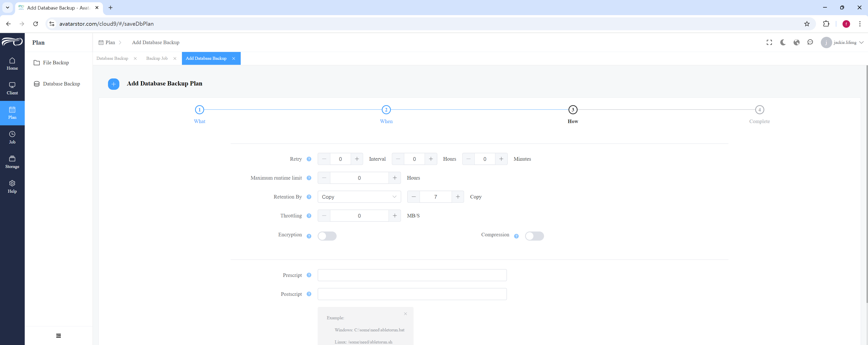Decrease retention copy count with minus
Image resolution: width=868 pixels, height=345 pixels.
coord(414,197)
